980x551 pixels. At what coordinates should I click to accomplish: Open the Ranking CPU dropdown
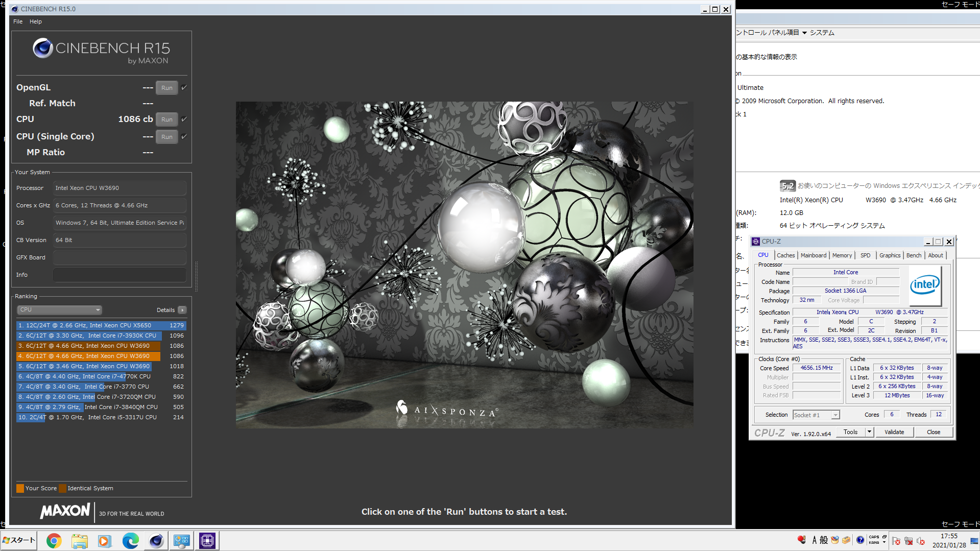point(60,309)
